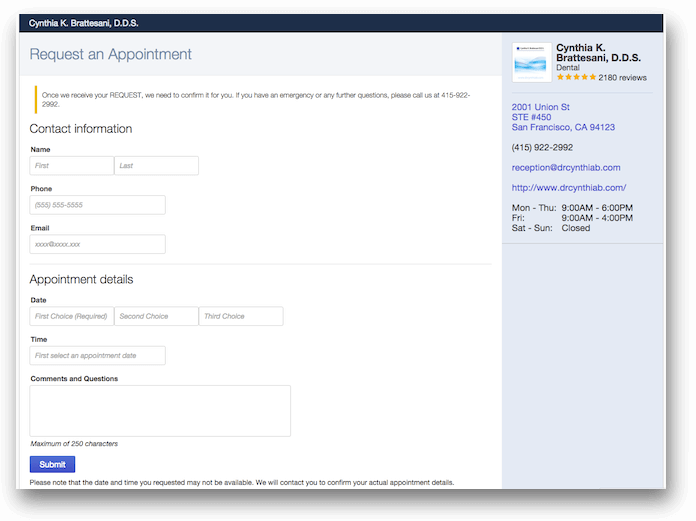Click the sidebar practice name Cynthia K. Brattesani

click(598, 53)
